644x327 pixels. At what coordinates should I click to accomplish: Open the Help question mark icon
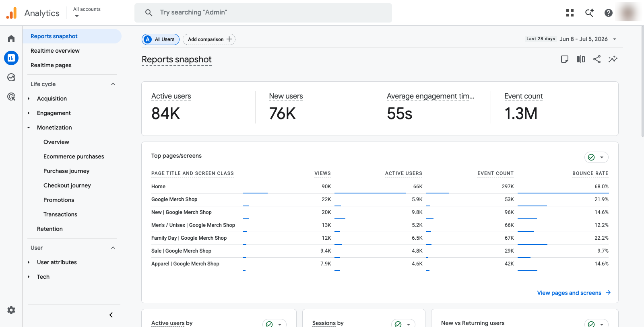[609, 13]
